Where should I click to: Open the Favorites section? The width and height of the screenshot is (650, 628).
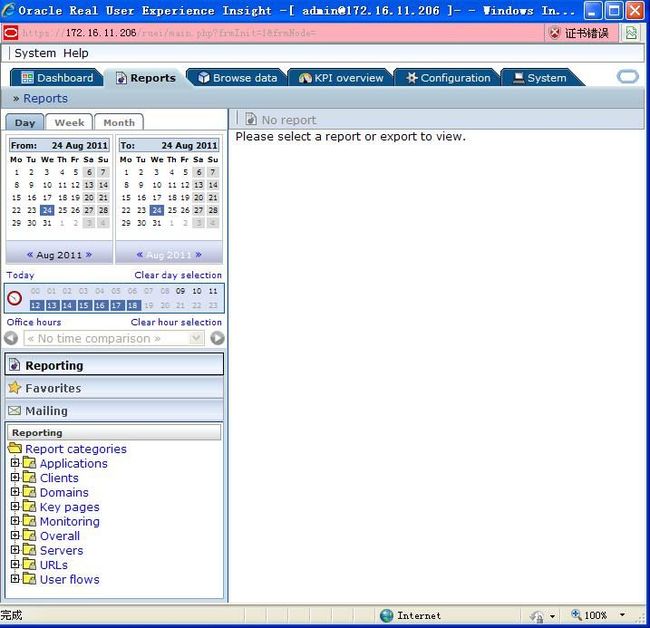click(x=114, y=388)
